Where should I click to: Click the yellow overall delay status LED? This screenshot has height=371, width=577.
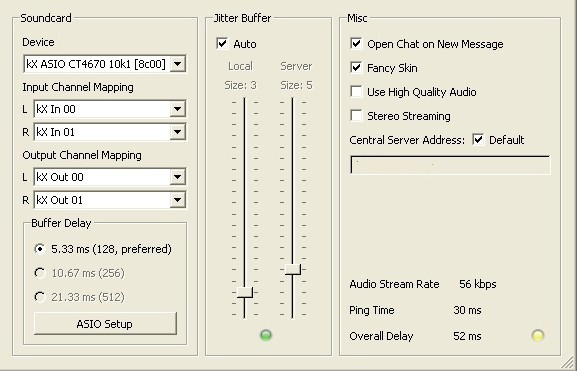pos(538,335)
